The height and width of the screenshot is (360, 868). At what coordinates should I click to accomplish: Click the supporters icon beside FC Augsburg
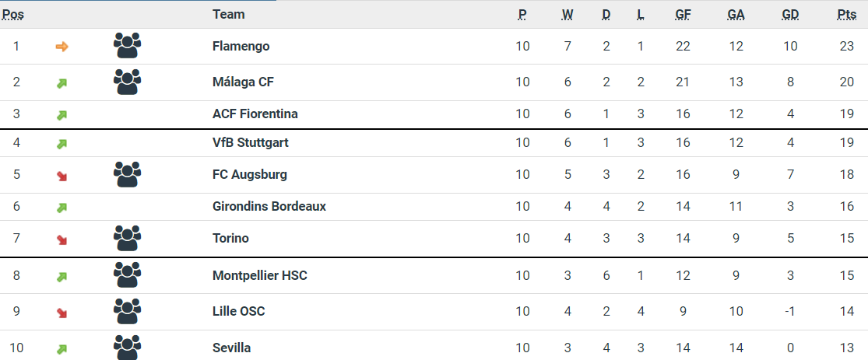[127, 174]
